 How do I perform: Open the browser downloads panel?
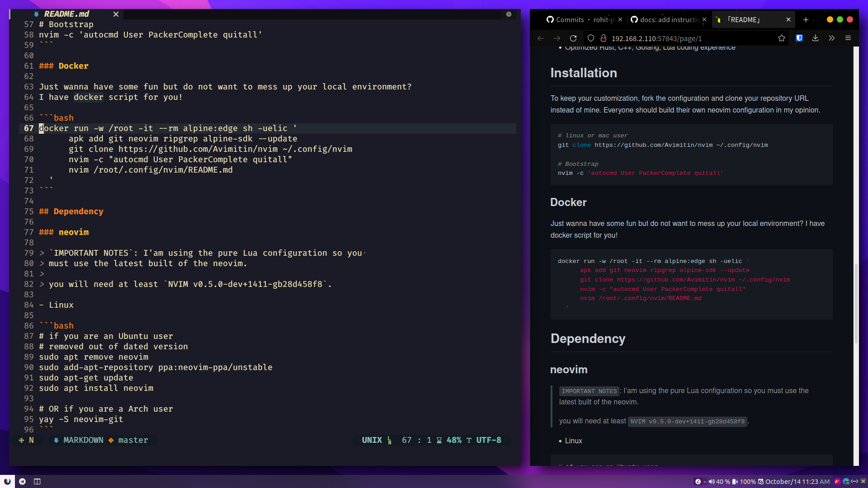click(x=816, y=38)
